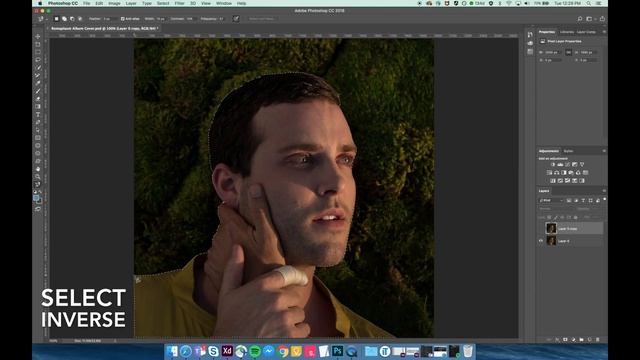The height and width of the screenshot is (360, 640).
Task: Switch to the Styles tab
Action: (569, 151)
